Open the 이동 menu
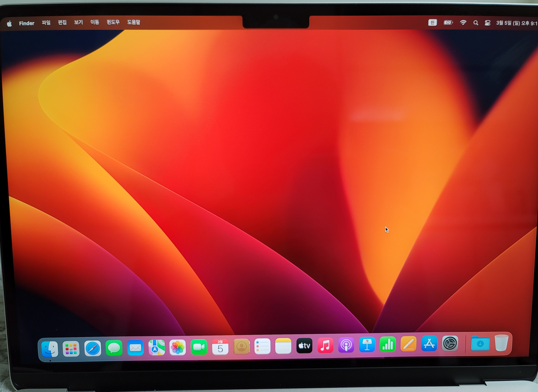 coord(94,22)
